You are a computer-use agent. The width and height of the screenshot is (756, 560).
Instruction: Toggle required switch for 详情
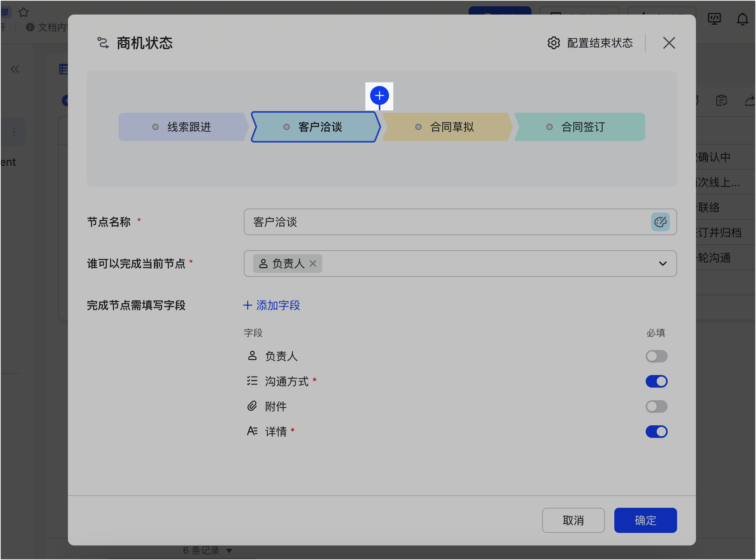click(x=656, y=432)
